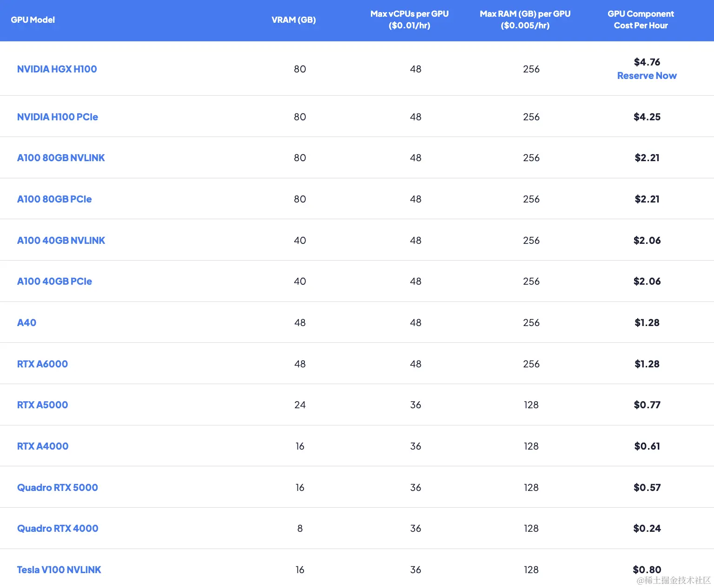Click VRAM value 80 for NVIDIA HGX H100

click(x=300, y=69)
